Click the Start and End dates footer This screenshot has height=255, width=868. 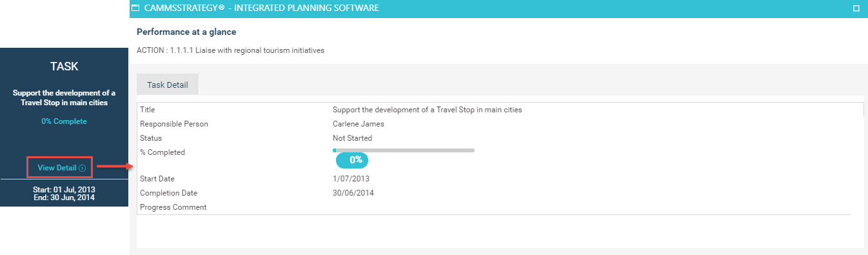click(x=64, y=194)
